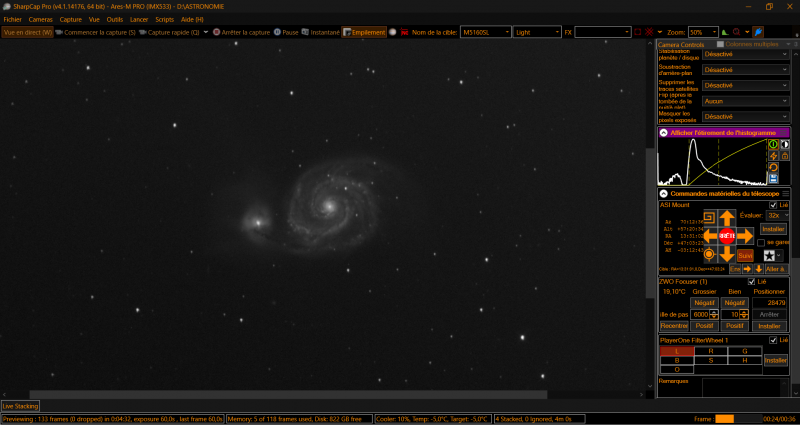The image size is (800, 425).
Task: Click the black-white contrast icon in the histogram panel
Action: [x=785, y=144]
